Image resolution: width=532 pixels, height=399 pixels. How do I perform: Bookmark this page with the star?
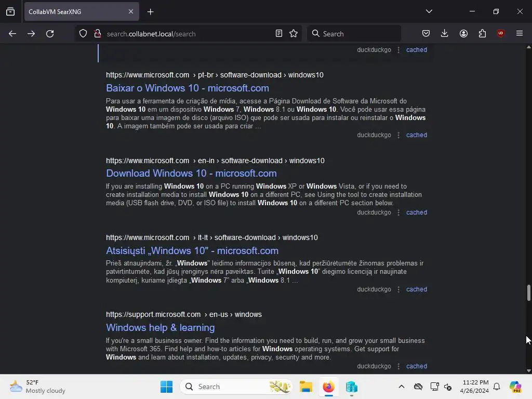(x=294, y=34)
